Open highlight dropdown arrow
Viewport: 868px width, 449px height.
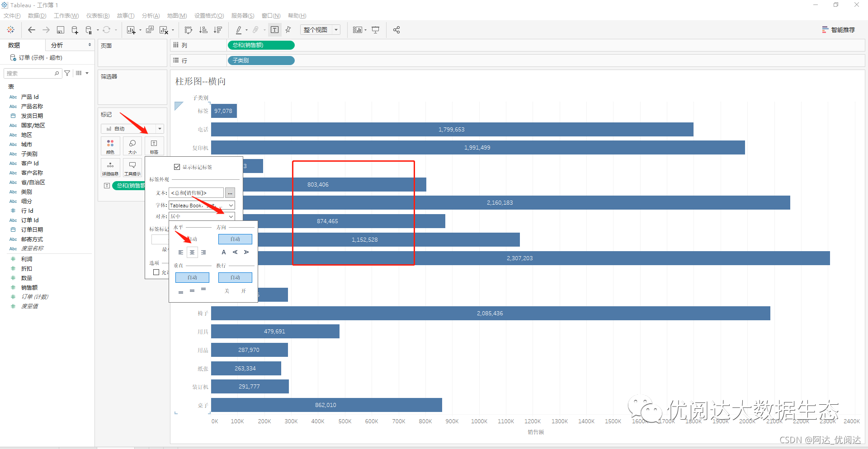(246, 30)
